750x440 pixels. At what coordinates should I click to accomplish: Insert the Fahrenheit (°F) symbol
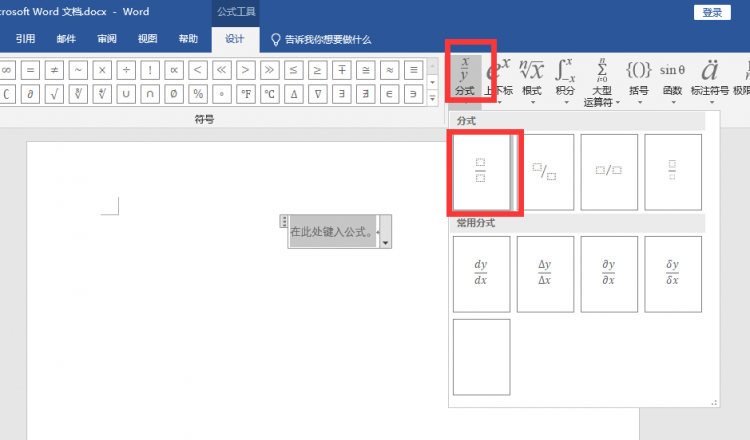point(245,94)
